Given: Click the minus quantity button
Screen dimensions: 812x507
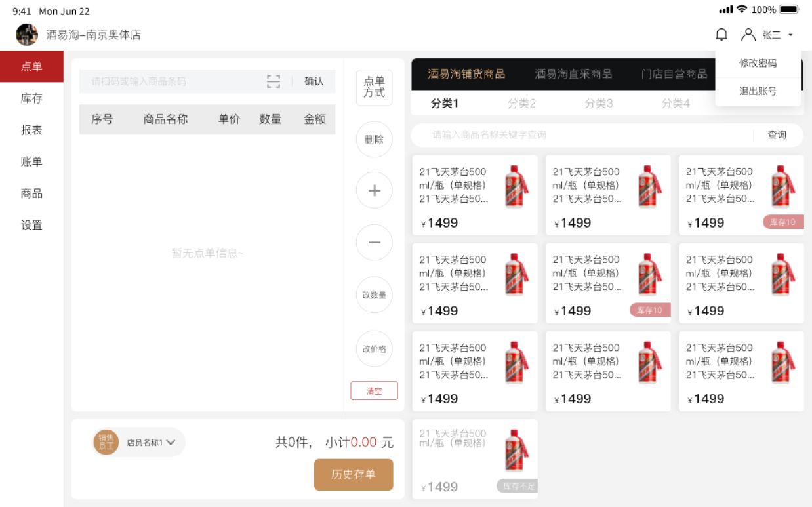Looking at the screenshot, I should (x=375, y=243).
